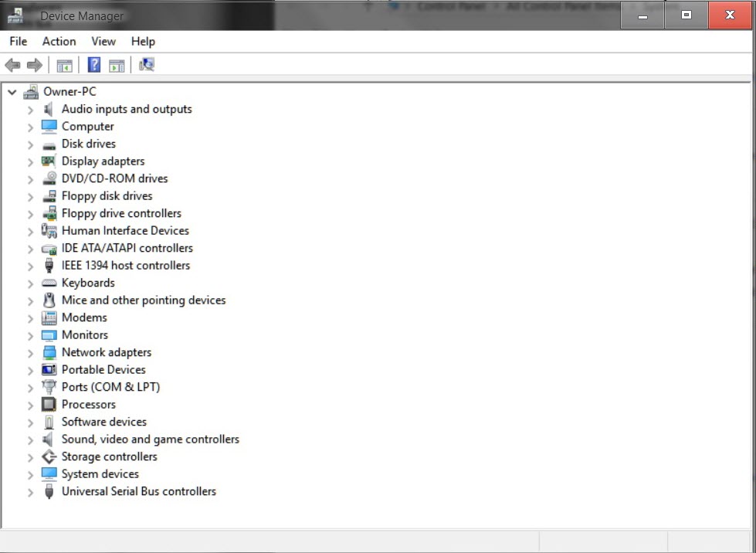Click the DVD/CD-ROM drives disc icon

coord(49,178)
